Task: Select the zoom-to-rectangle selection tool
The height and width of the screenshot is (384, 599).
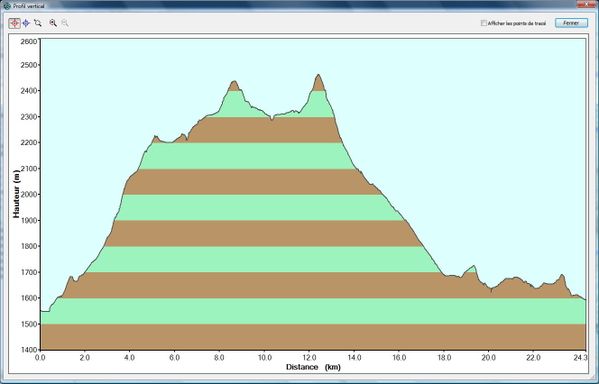Action: 37,23
